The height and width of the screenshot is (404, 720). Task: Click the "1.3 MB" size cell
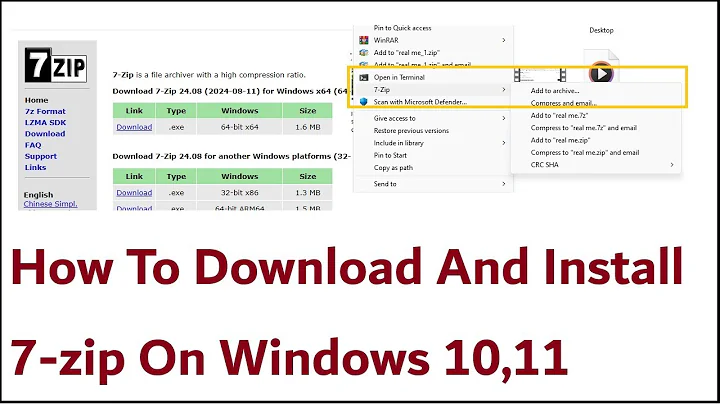[x=308, y=193]
